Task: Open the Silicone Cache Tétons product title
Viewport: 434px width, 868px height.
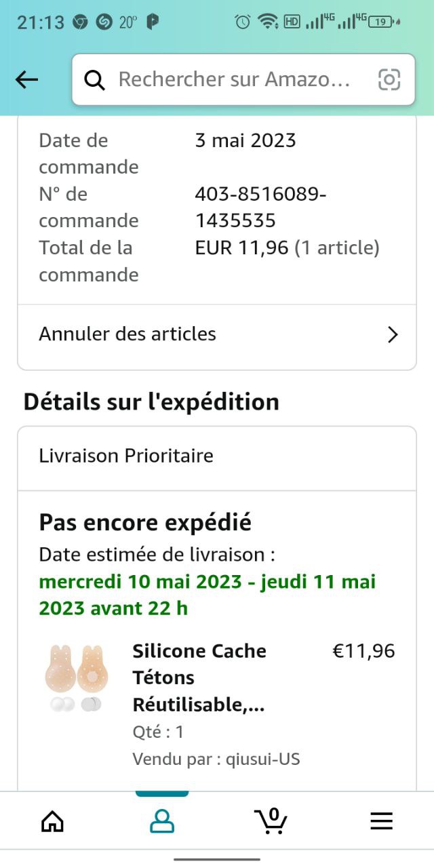Action: (x=199, y=677)
